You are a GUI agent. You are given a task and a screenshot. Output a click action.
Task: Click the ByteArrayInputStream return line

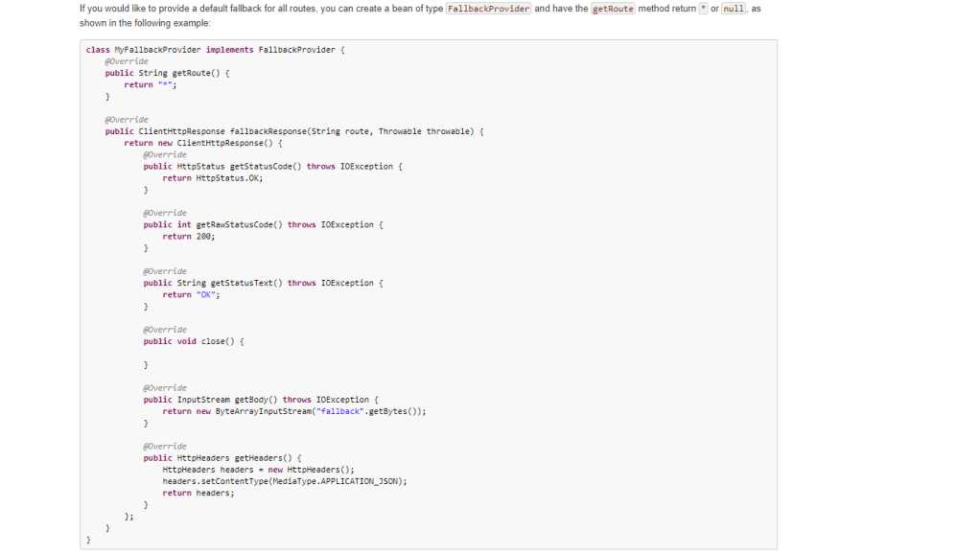(294, 411)
